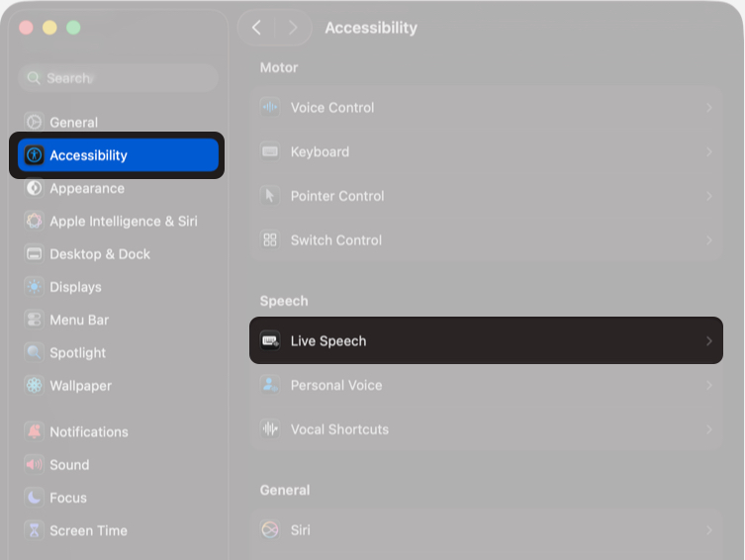Click the Voice Control waveform icon
This screenshot has height=560, width=745.
(x=270, y=108)
